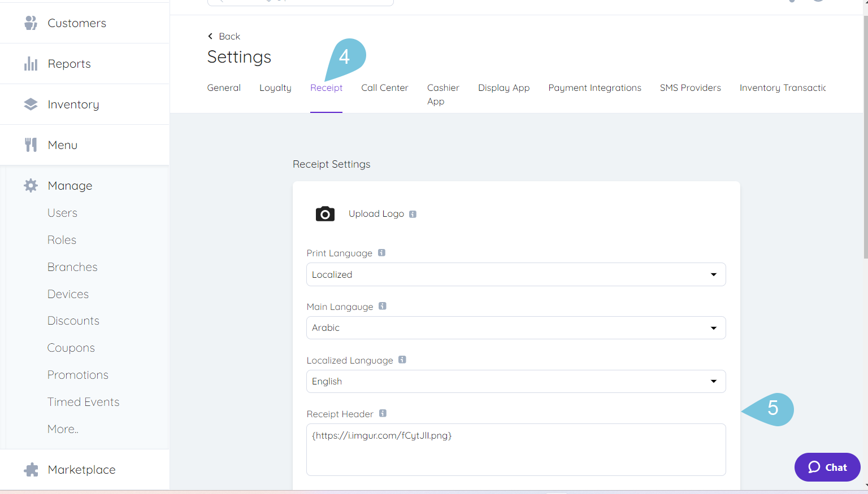The image size is (868, 494).
Task: Click info icon beside Receipt Header label
Action: [x=383, y=413]
